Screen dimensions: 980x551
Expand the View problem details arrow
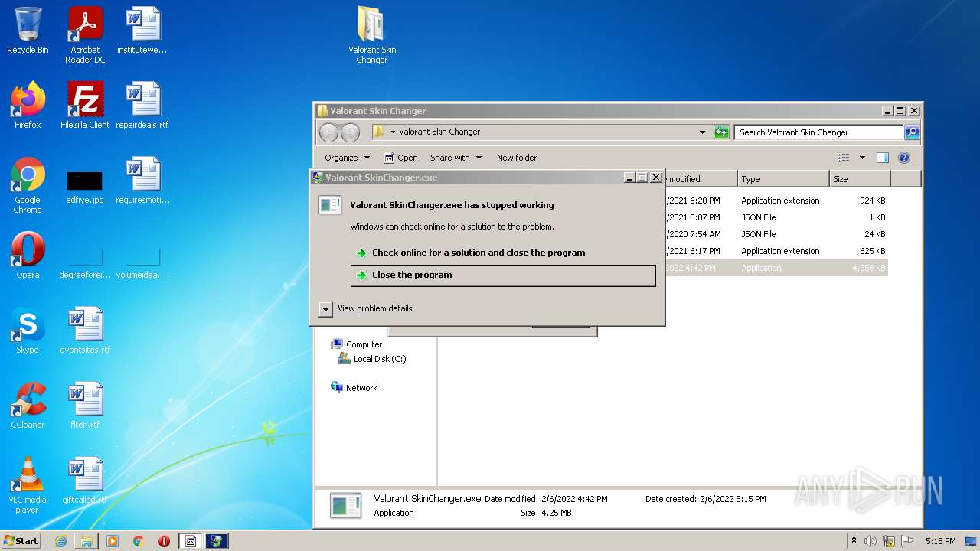click(325, 308)
